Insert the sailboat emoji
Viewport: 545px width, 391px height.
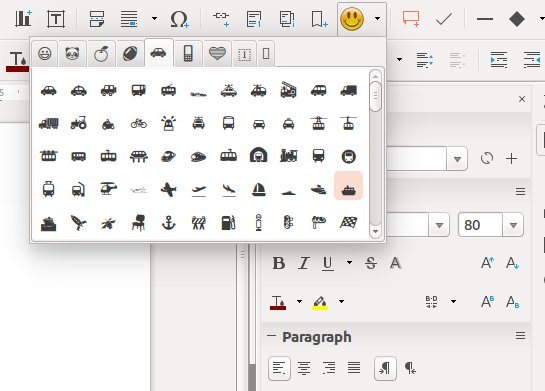click(x=259, y=189)
